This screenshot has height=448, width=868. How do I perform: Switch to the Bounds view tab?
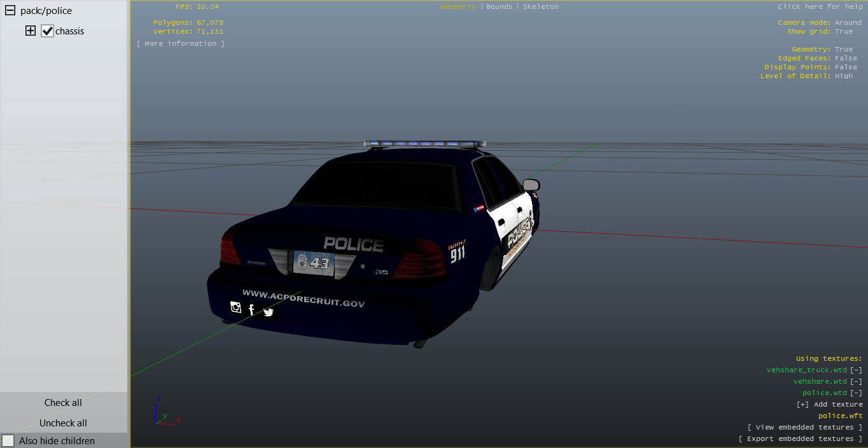pyautogui.click(x=499, y=6)
